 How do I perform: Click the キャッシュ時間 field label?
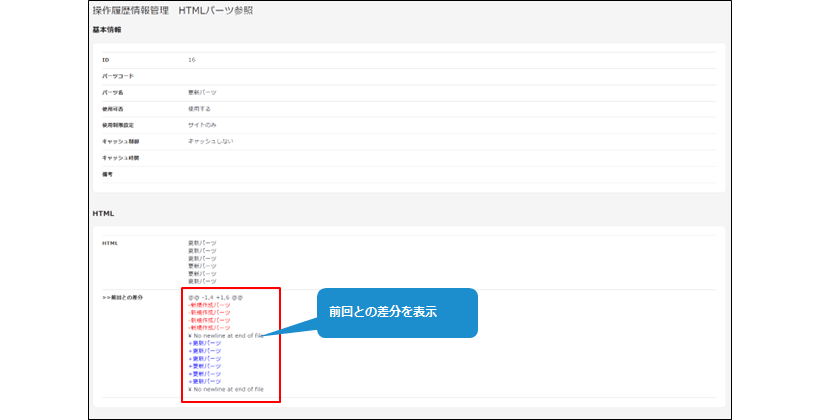point(120,157)
